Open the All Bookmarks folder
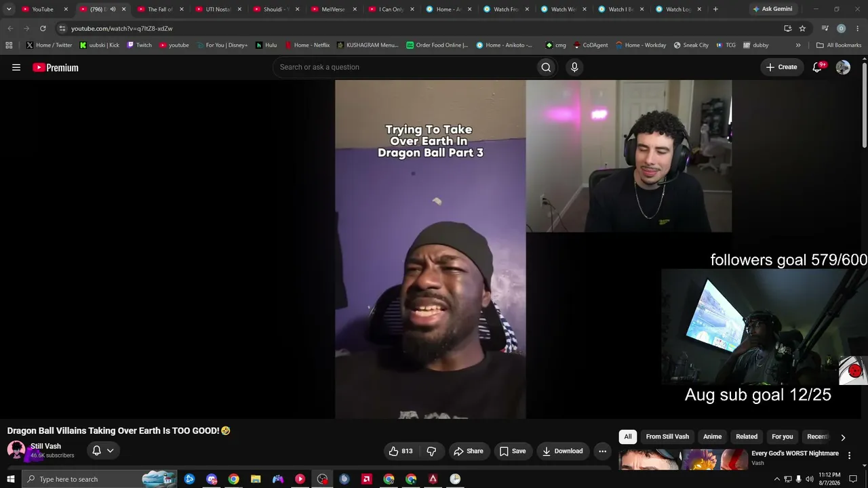Viewport: 868px width, 488px height. coord(839,45)
